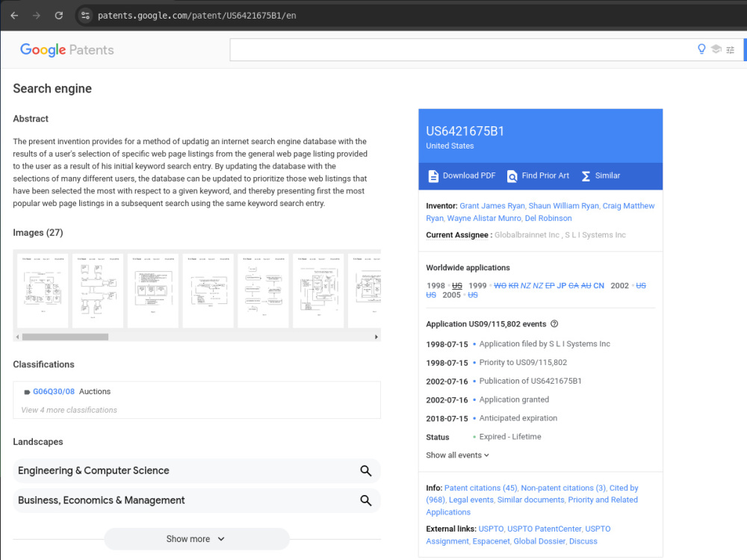
Task: Open second patent drawing thumbnail
Action: pos(98,290)
